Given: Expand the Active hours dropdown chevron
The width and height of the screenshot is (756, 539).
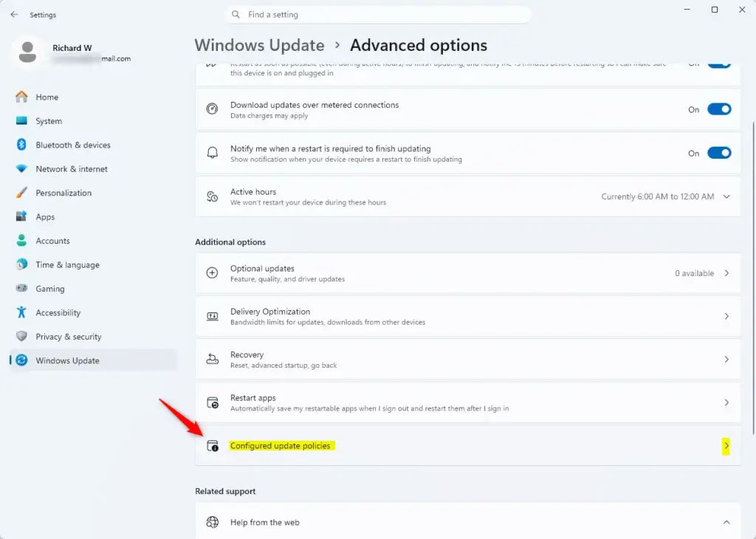Looking at the screenshot, I should pyautogui.click(x=726, y=196).
